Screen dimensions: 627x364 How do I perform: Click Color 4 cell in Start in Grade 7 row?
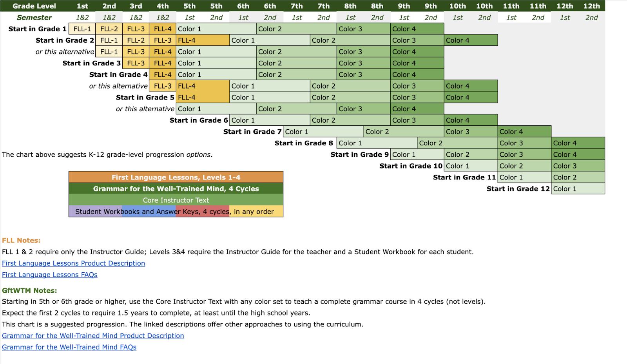pyautogui.click(x=525, y=132)
